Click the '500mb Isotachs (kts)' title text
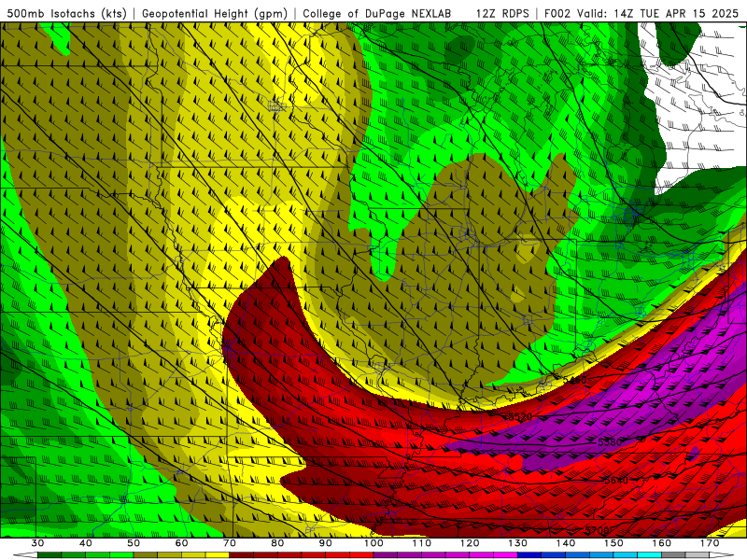Viewport: 747px width, 560px height. click(x=66, y=13)
